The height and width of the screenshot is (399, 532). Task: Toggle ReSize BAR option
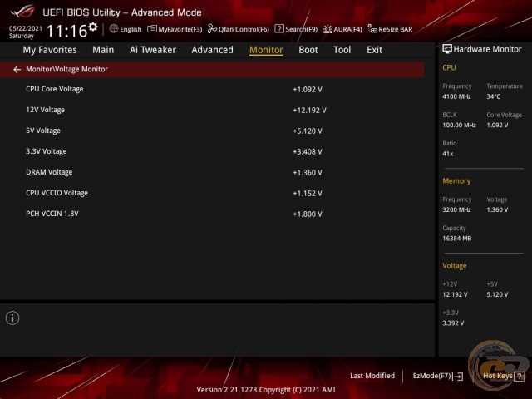[x=396, y=29]
